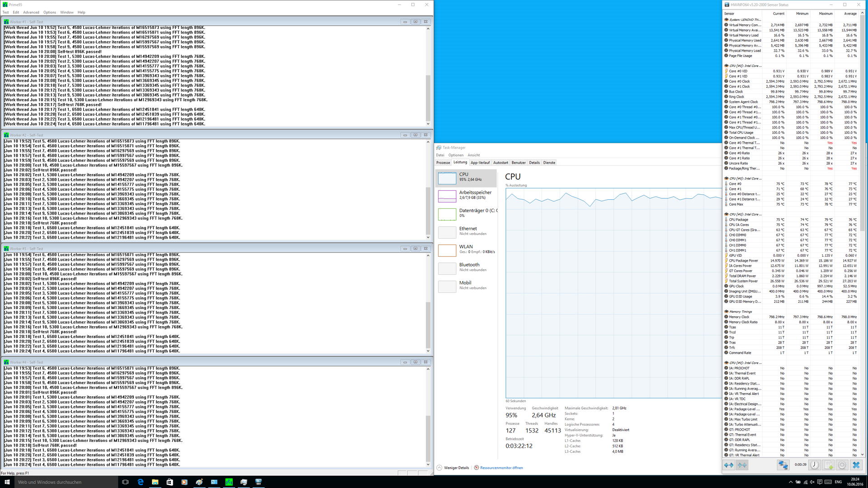Open HWiNFO sensor settings gear icon
868x488 pixels.
click(842, 465)
